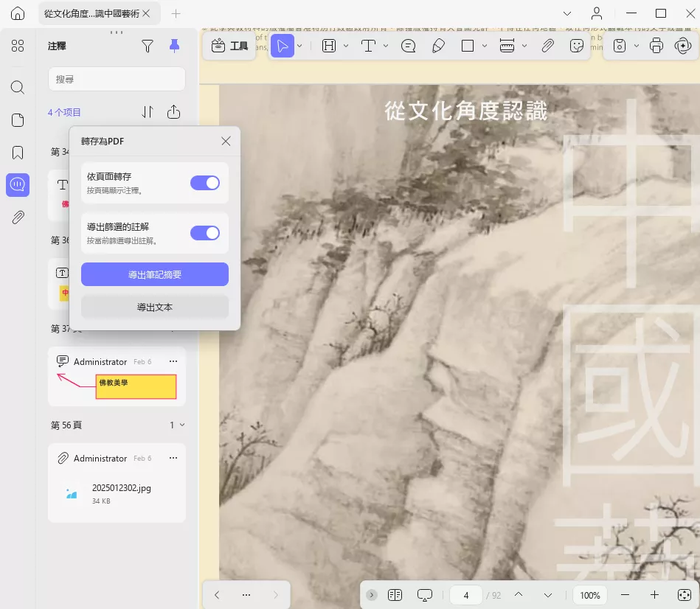
Task: Open the sticker tool in toolbar
Action: coord(577,46)
